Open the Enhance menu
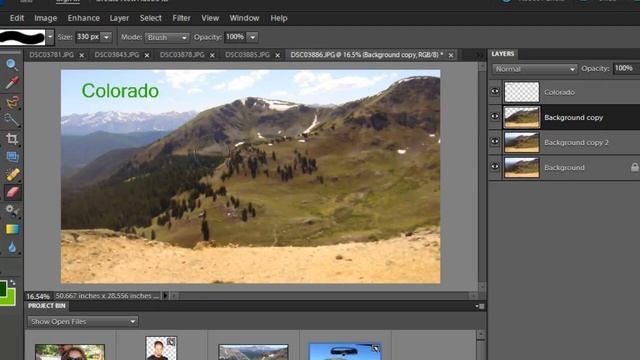The width and height of the screenshot is (640, 360). [83, 18]
